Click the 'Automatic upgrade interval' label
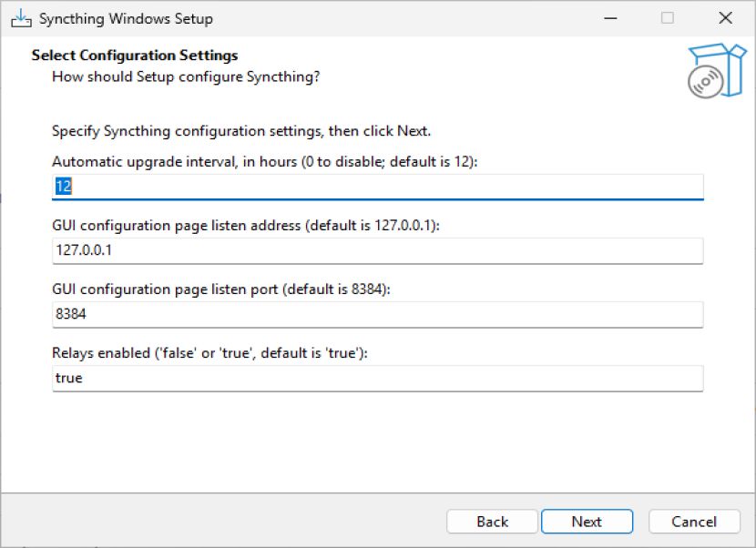 pyautogui.click(x=265, y=161)
